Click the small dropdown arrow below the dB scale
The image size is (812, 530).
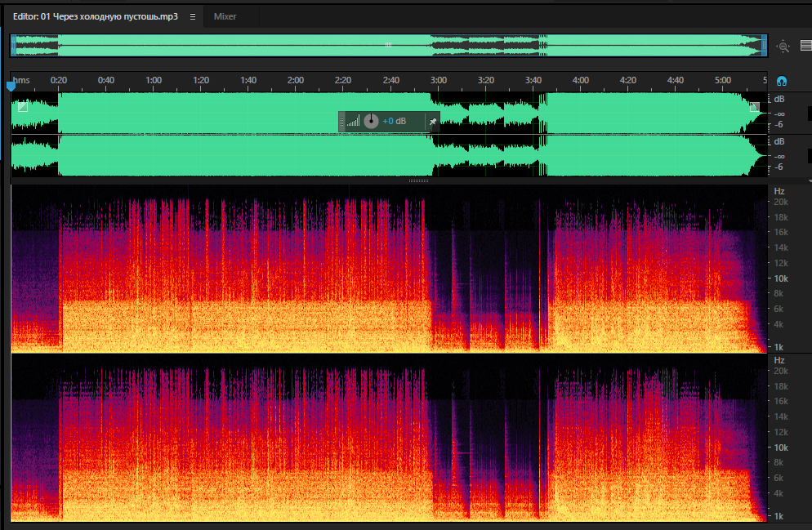tap(810, 181)
